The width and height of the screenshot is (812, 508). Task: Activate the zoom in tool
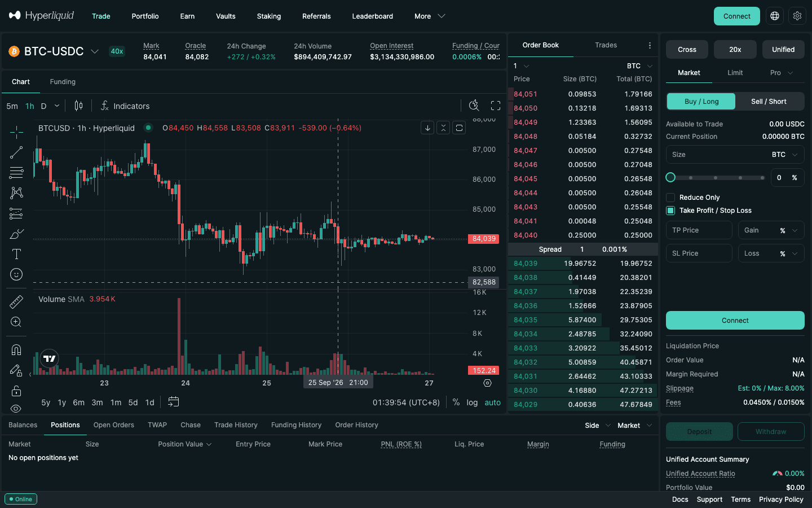pyautogui.click(x=16, y=322)
